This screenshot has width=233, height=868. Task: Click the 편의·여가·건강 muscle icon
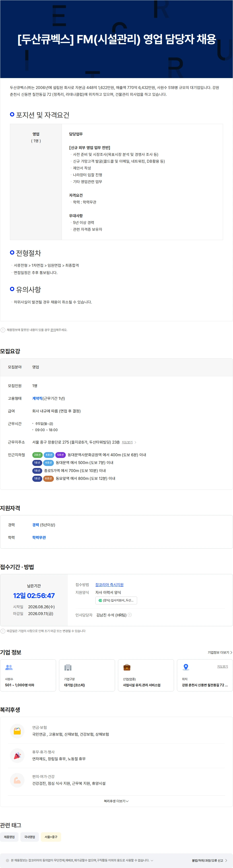click(17, 780)
